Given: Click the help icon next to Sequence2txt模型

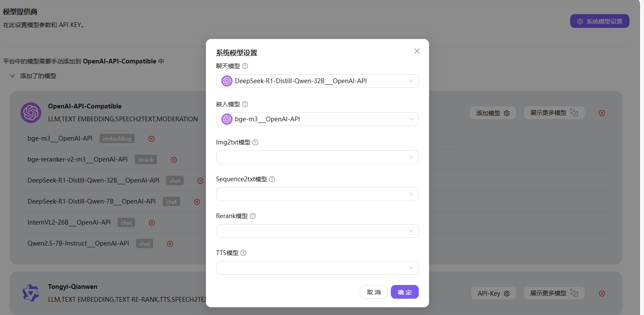Looking at the screenshot, I should click(272, 179).
